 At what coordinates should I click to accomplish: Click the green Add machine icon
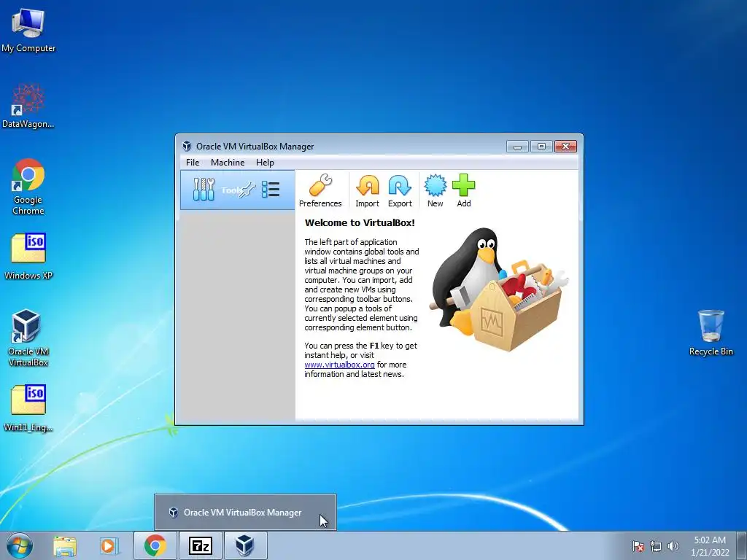click(x=463, y=190)
